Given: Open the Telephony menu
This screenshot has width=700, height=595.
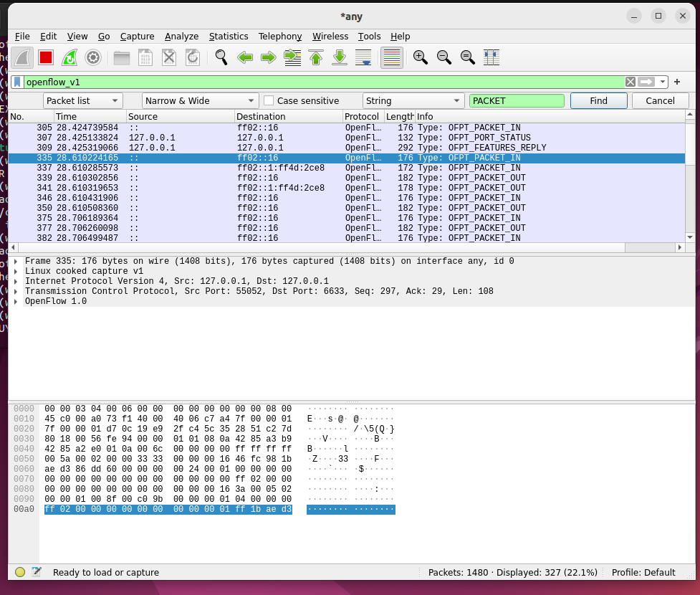Looking at the screenshot, I should pyautogui.click(x=280, y=36).
